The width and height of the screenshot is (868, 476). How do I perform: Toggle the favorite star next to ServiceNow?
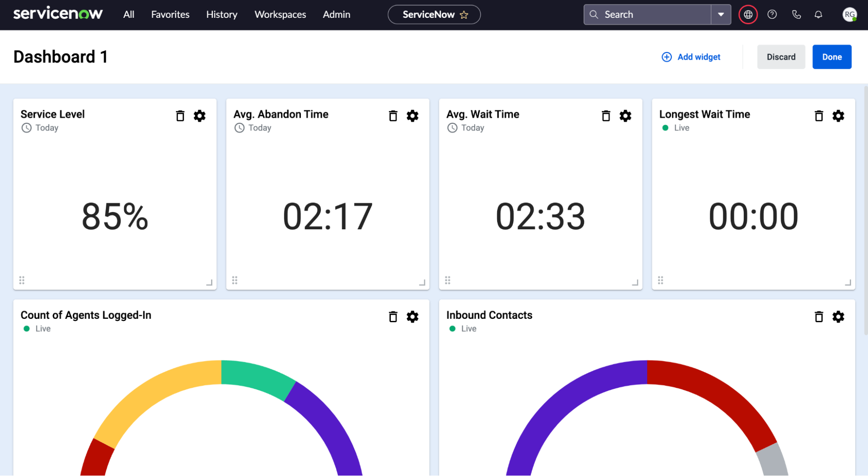coord(464,14)
